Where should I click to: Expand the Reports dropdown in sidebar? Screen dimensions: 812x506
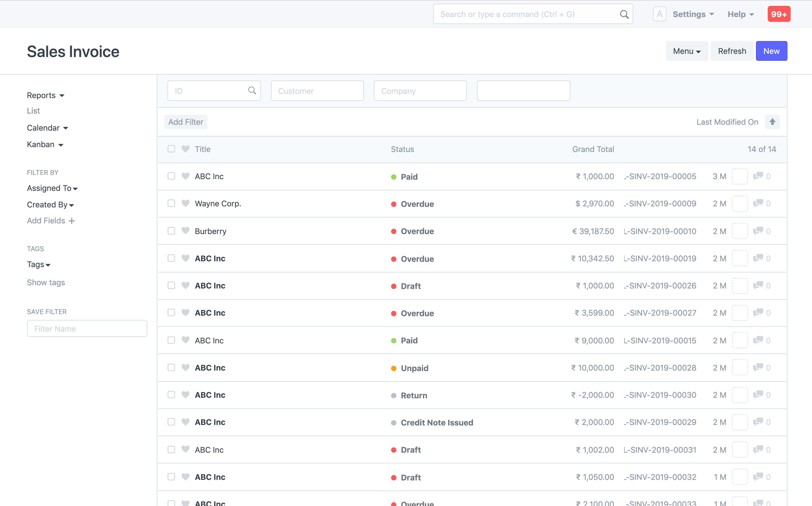pos(46,95)
